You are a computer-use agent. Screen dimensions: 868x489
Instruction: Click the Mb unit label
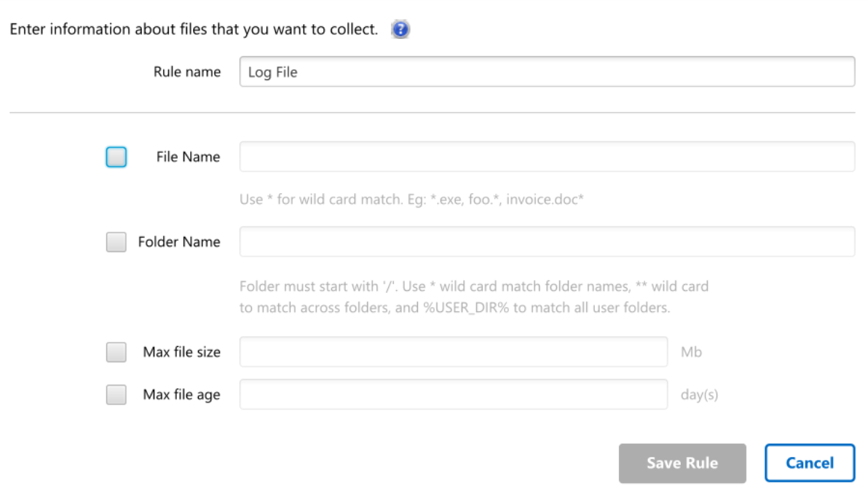(693, 351)
